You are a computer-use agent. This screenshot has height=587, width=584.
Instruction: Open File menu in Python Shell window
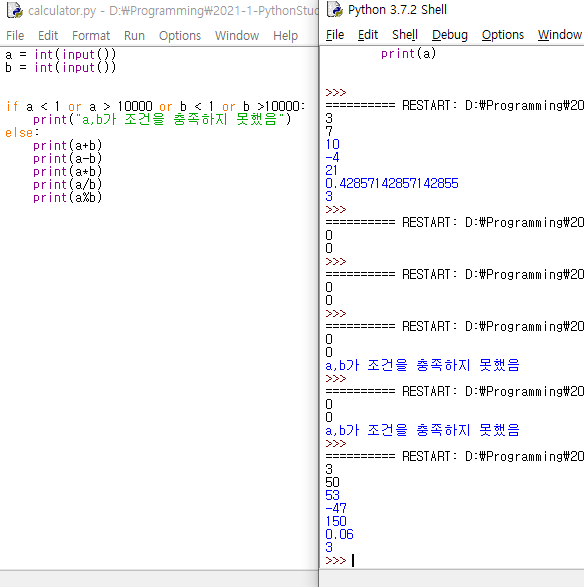335,35
